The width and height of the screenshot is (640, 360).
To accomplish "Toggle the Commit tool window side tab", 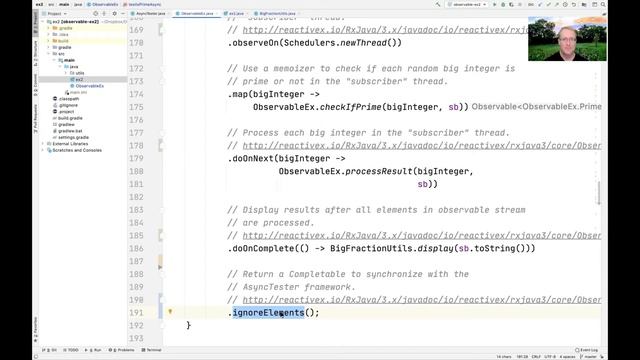I will [x=36, y=85].
